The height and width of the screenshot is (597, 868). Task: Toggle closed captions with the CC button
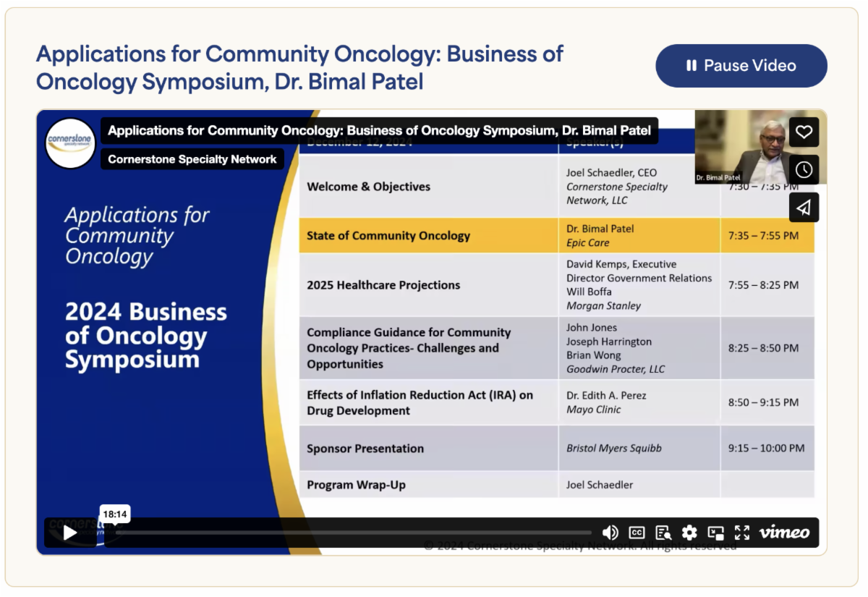pyautogui.click(x=637, y=533)
